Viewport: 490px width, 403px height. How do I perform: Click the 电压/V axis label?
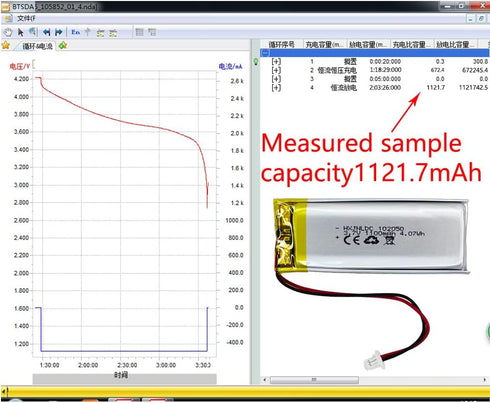[x=20, y=66]
